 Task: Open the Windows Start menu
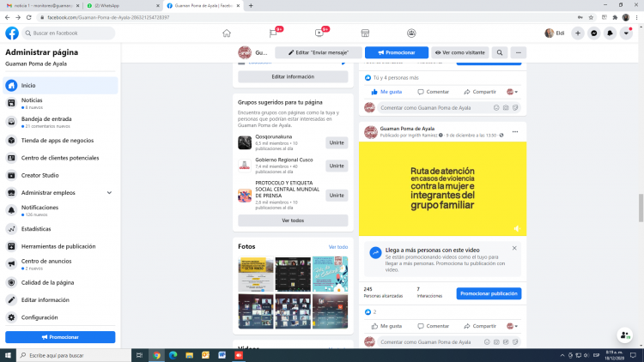pos(8,355)
